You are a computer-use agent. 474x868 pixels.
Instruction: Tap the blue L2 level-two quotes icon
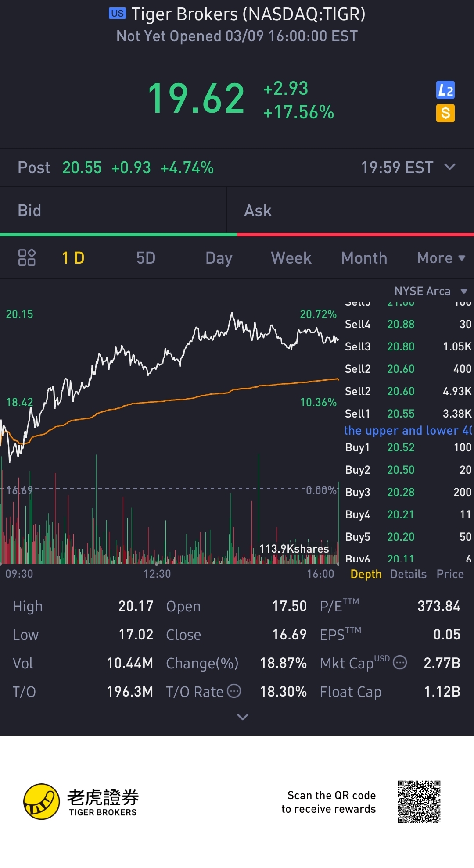tap(445, 90)
